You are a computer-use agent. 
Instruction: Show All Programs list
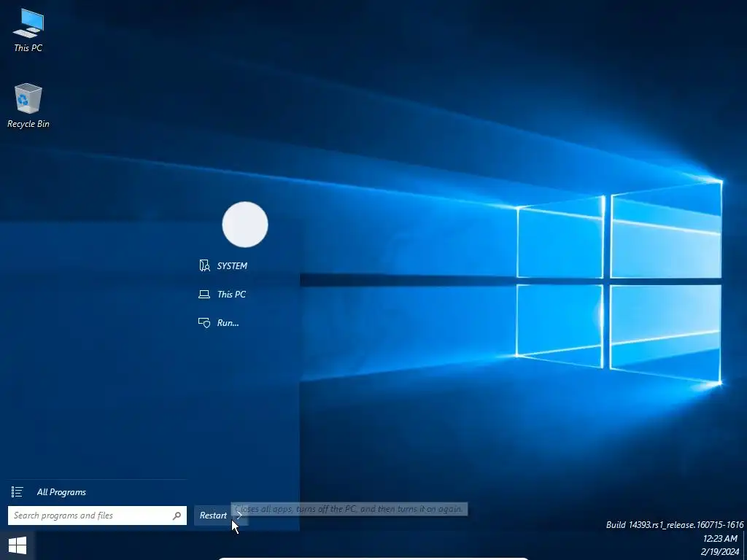pyautogui.click(x=61, y=492)
